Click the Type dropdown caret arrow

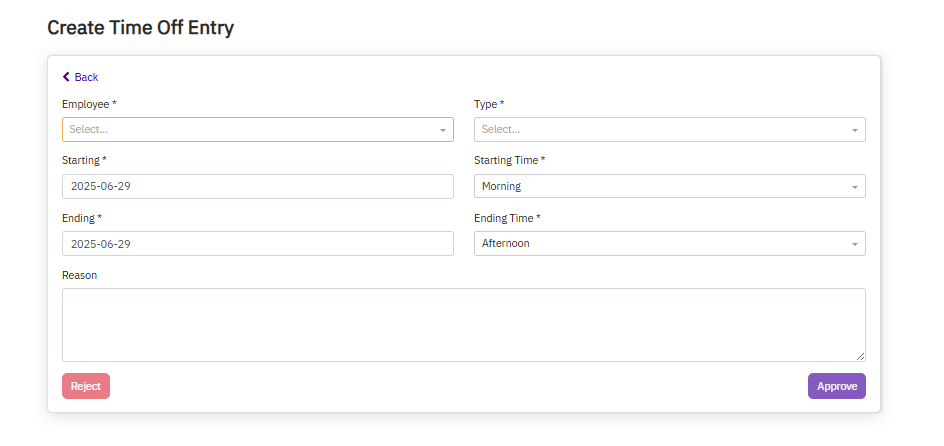(x=855, y=130)
